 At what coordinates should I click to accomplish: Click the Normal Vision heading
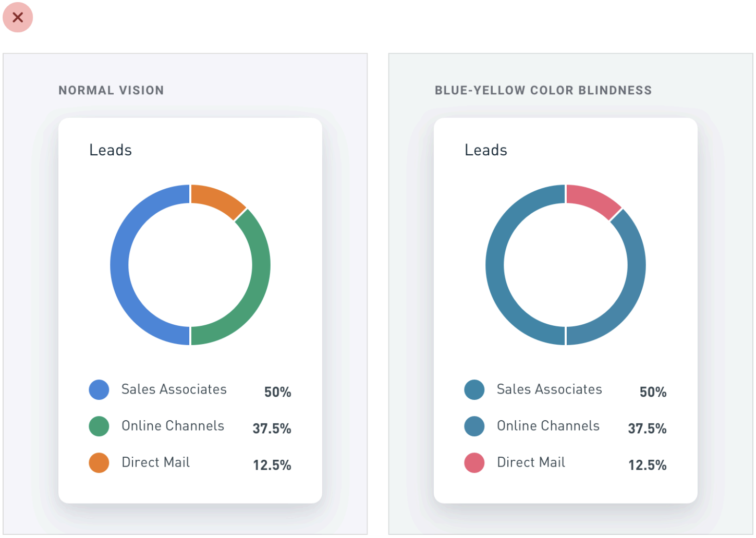[x=111, y=90]
